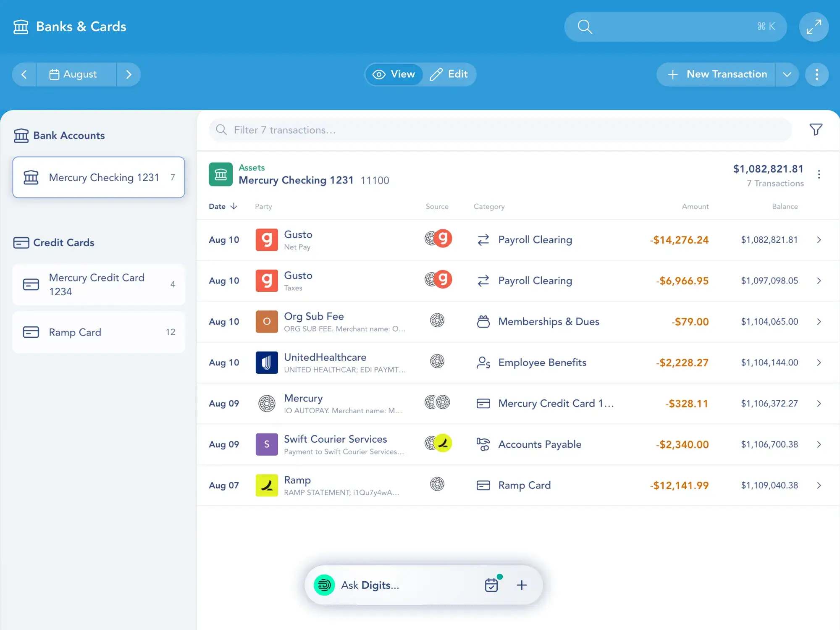Switch to Edit mode
This screenshot has width=840, height=630.
tap(449, 74)
